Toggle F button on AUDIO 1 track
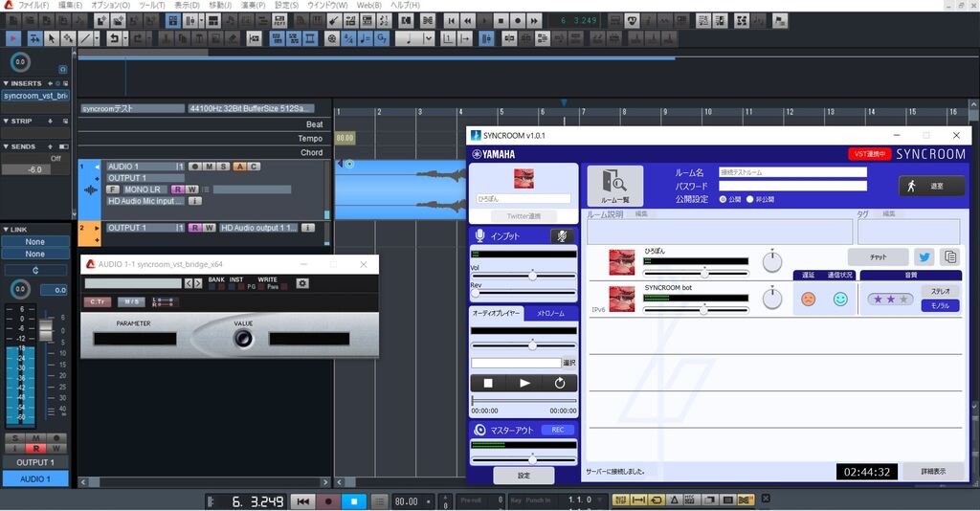Screen dimensions: 980x511 (113, 189)
